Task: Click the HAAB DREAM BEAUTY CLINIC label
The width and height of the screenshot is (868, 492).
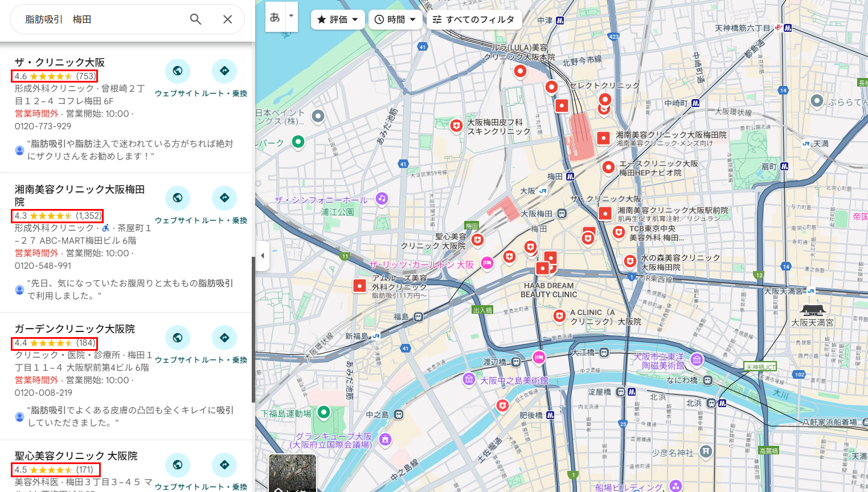Action: coord(549,290)
